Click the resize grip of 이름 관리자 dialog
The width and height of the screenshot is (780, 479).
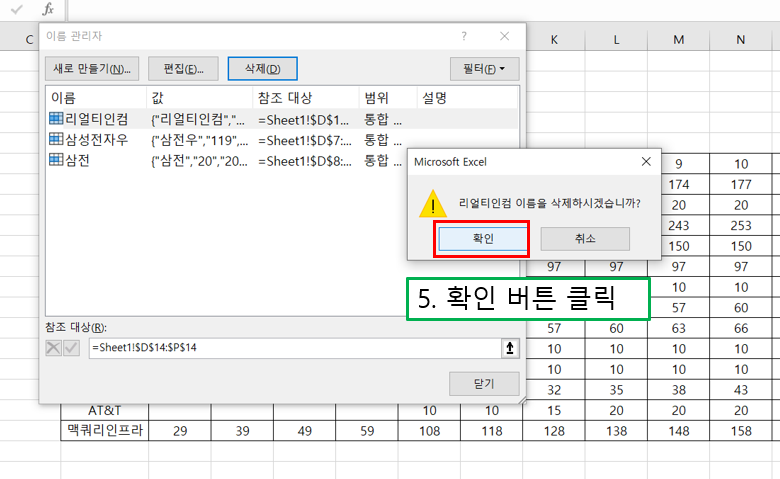[522, 400]
